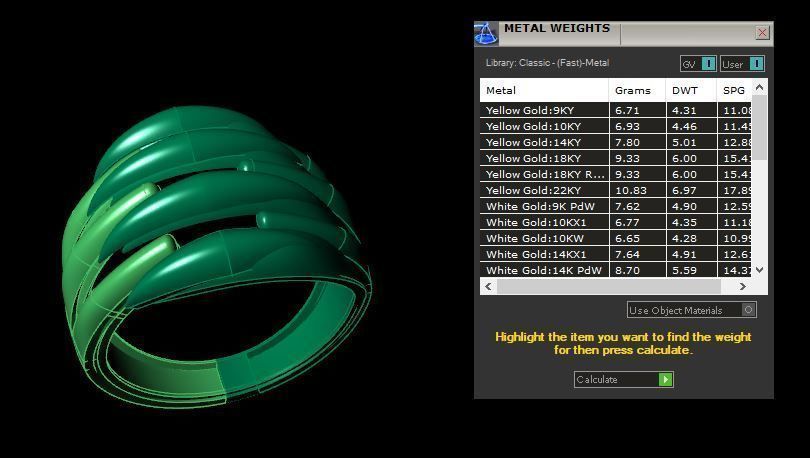
Task: Close the Metal Weights panel
Action: 762,33
